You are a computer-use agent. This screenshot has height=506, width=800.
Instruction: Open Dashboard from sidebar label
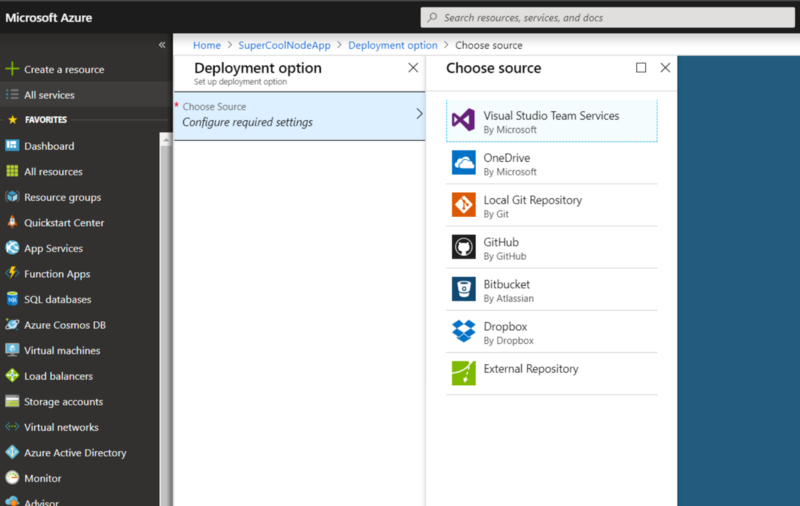pos(49,146)
